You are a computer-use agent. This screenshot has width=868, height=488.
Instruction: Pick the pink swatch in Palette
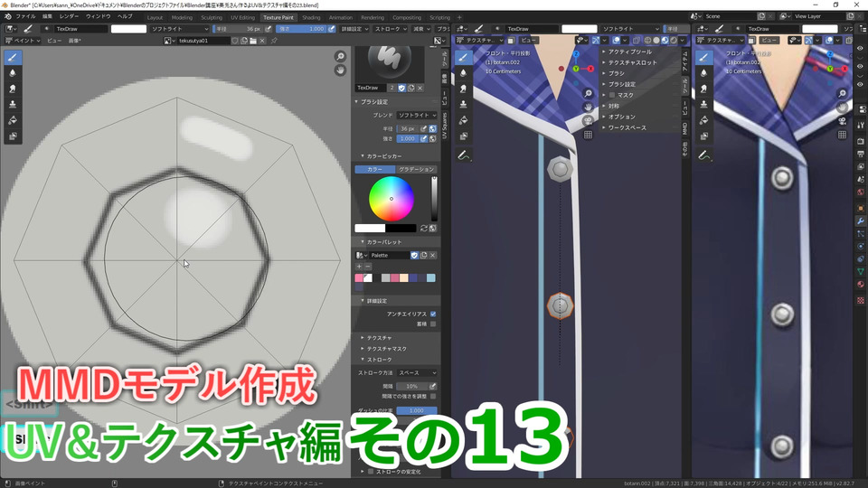(359, 277)
